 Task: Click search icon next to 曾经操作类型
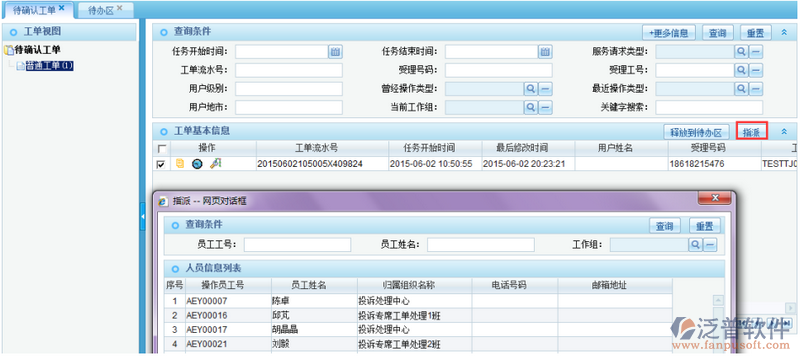point(531,89)
